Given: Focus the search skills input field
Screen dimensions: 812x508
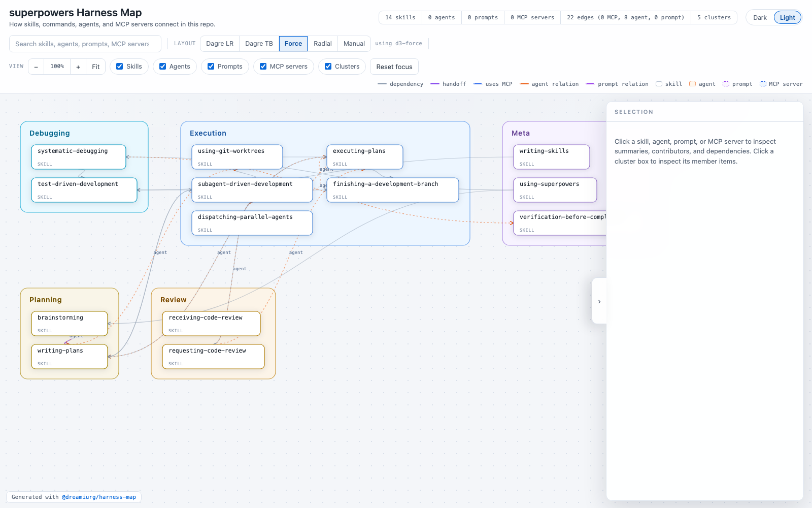Looking at the screenshot, I should pyautogui.click(x=85, y=44).
